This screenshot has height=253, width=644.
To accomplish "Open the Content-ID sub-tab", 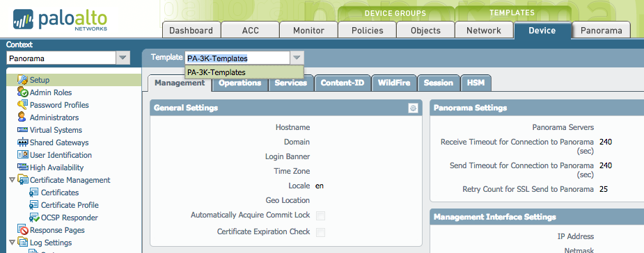I will click(x=343, y=83).
